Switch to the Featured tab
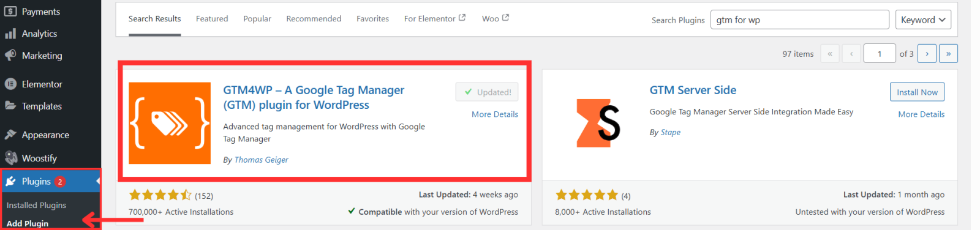The image size is (980, 230). pos(212,19)
